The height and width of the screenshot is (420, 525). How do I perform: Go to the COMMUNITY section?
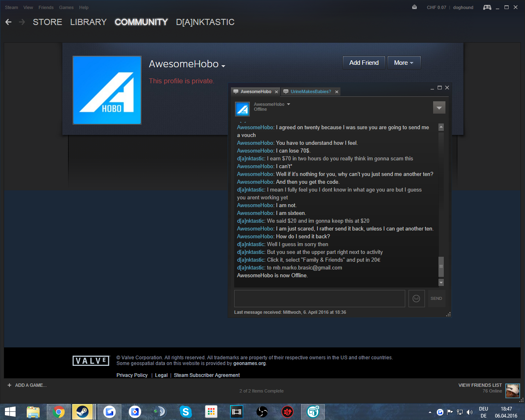(x=141, y=22)
